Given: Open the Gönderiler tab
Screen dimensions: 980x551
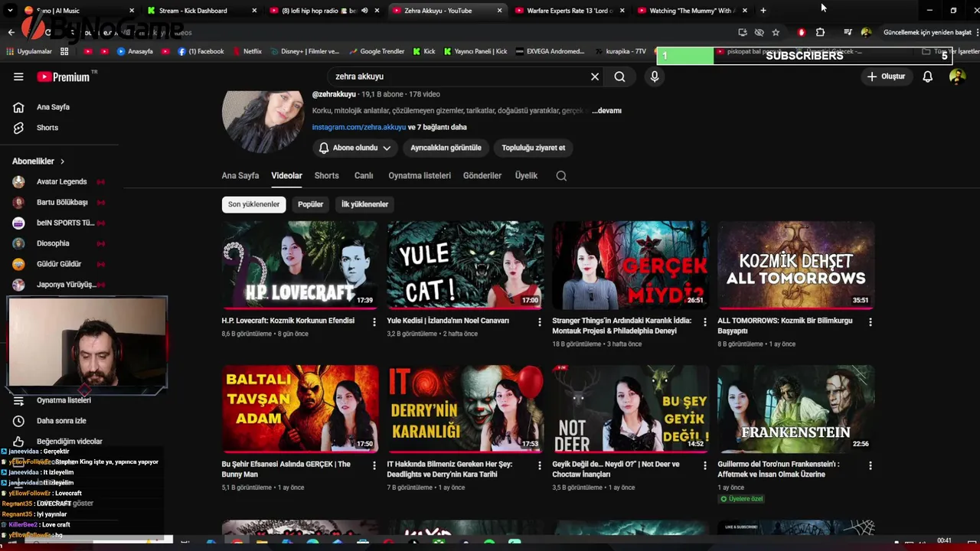Looking at the screenshot, I should (x=482, y=176).
